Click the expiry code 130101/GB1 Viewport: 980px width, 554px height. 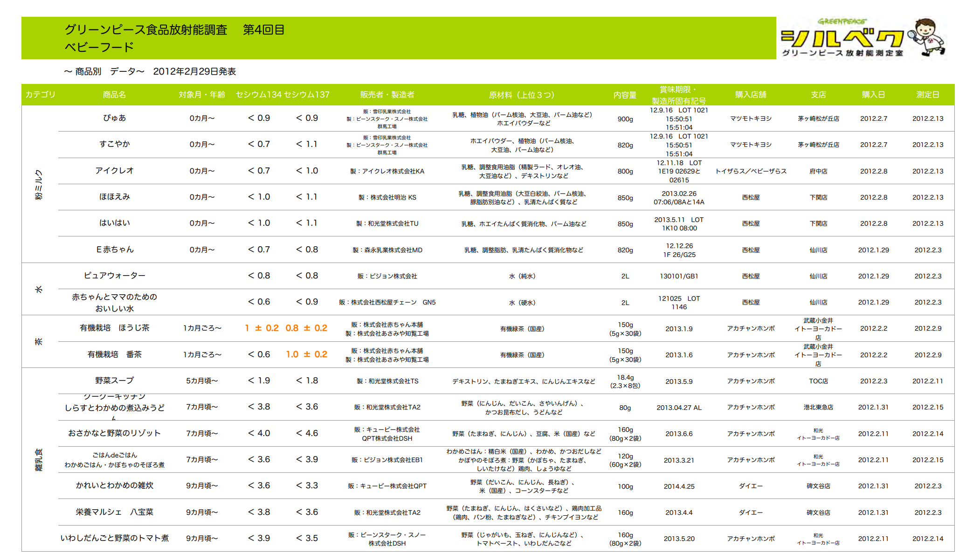(679, 276)
